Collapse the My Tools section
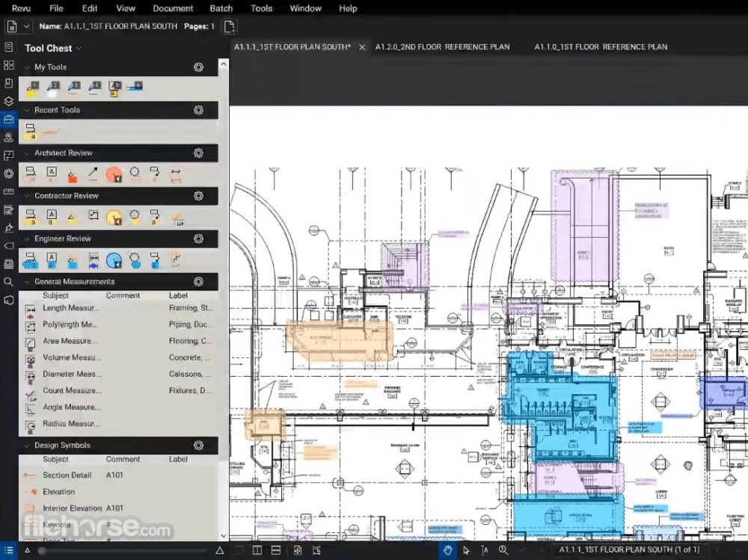 click(27, 67)
